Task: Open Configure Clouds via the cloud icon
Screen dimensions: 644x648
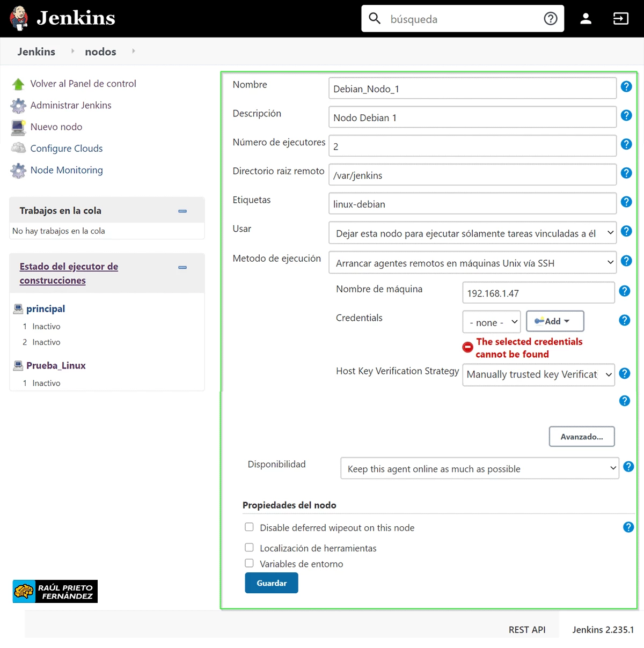Action: pyautogui.click(x=18, y=148)
